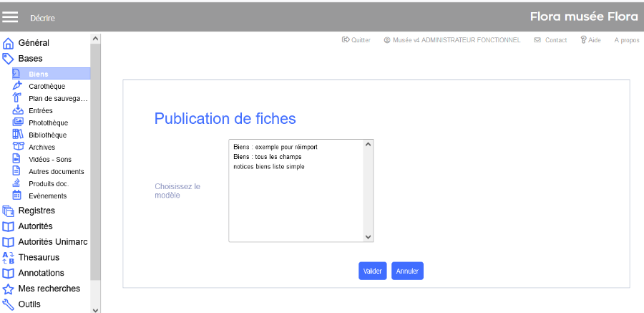This screenshot has height=313, width=644.
Task: Click the model list scroll-down arrow
Action: [369, 236]
